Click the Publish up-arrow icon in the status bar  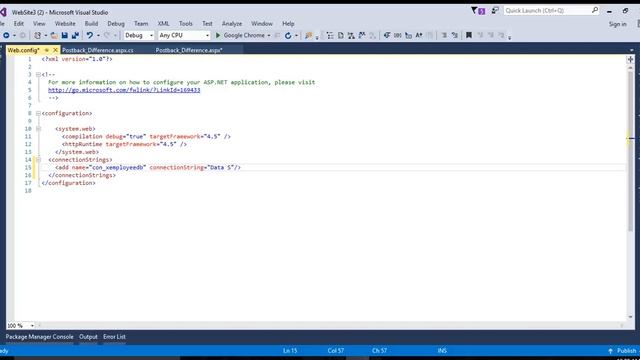(611, 351)
